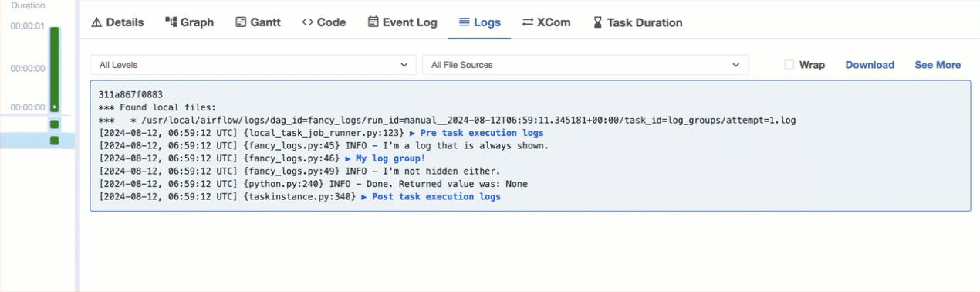The image size is (980, 292).
Task: Switch to the Graph tab
Action: click(x=189, y=22)
